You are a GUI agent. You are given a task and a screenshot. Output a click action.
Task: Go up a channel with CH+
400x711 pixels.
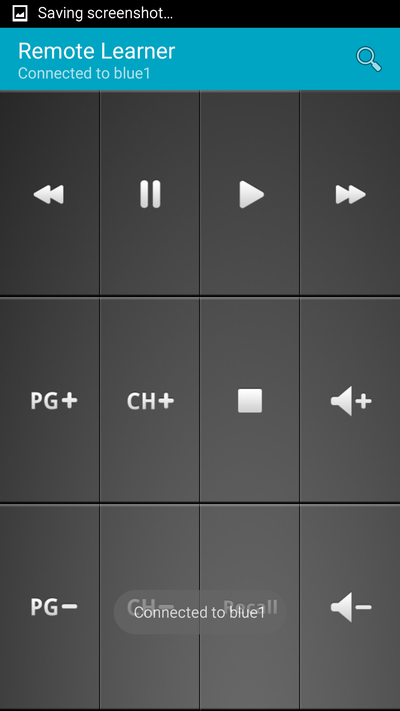pos(150,400)
